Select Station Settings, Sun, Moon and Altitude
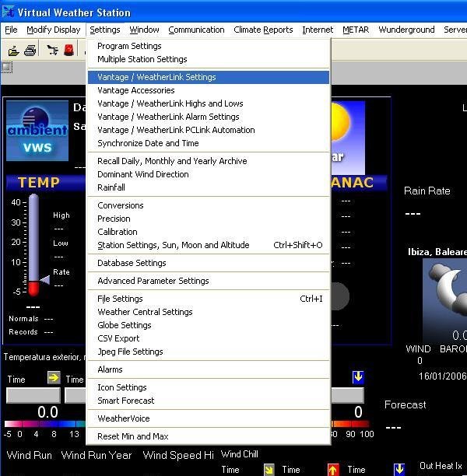467x476 pixels. pos(209,245)
